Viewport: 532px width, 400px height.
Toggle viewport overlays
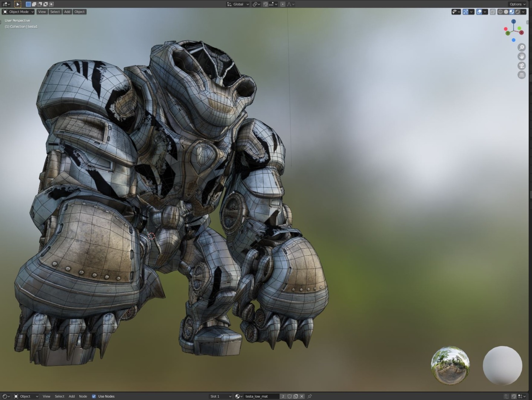(479, 12)
